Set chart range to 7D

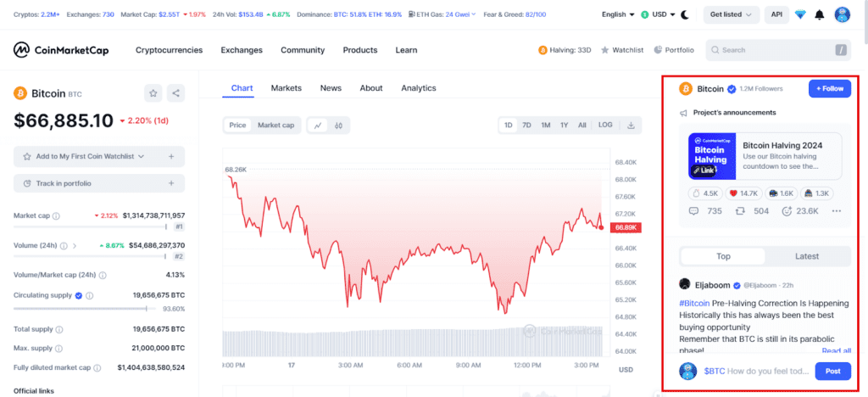click(527, 126)
